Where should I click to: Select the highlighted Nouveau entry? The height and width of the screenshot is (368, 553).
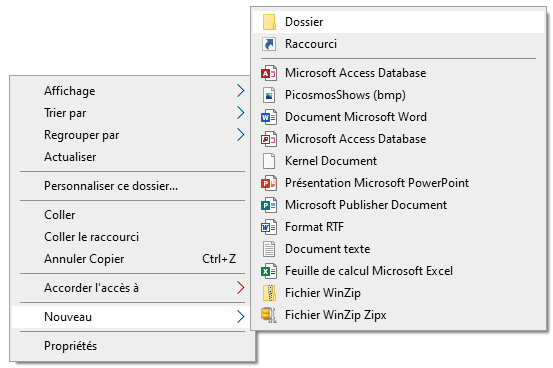(130, 317)
